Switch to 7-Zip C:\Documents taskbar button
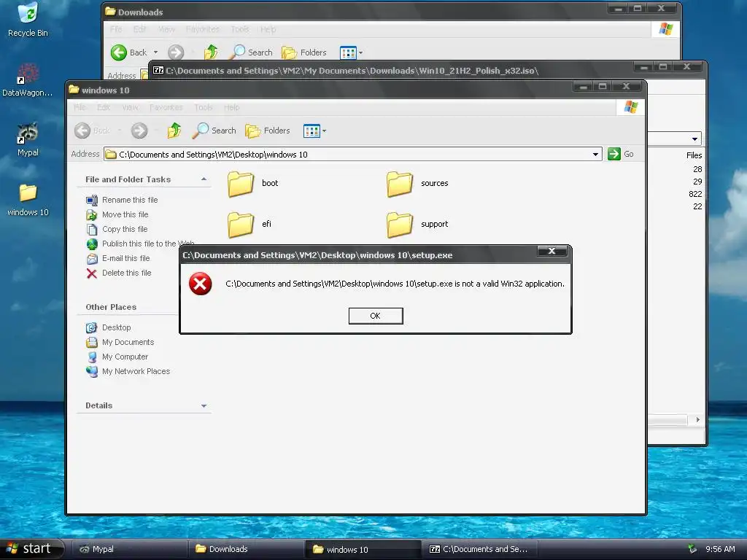747x560 pixels. coord(480,549)
